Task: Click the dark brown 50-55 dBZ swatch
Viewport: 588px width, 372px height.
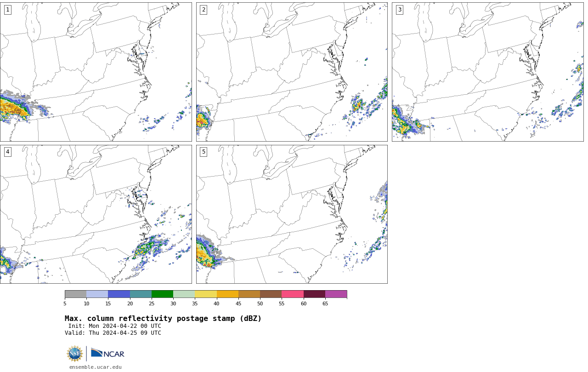Action: pos(271,294)
